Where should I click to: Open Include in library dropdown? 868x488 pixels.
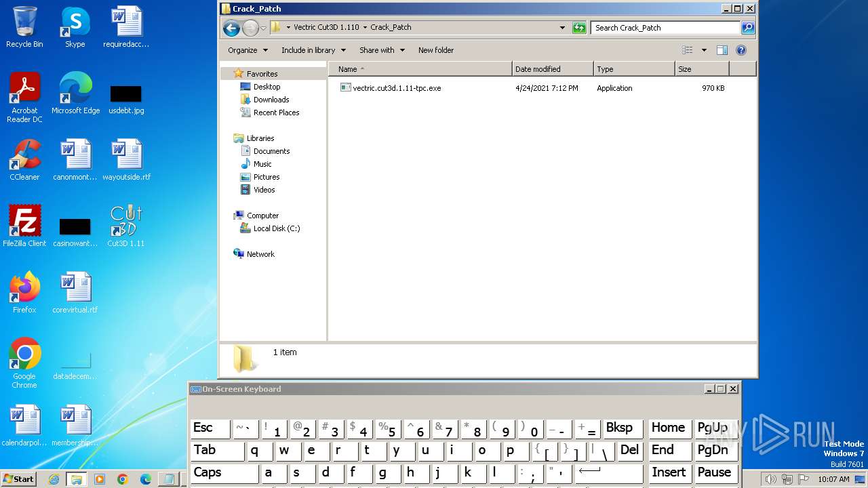pyautogui.click(x=313, y=50)
